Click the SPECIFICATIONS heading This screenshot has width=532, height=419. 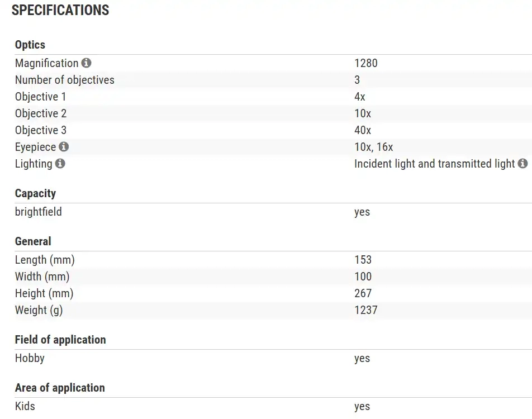pyautogui.click(x=60, y=10)
